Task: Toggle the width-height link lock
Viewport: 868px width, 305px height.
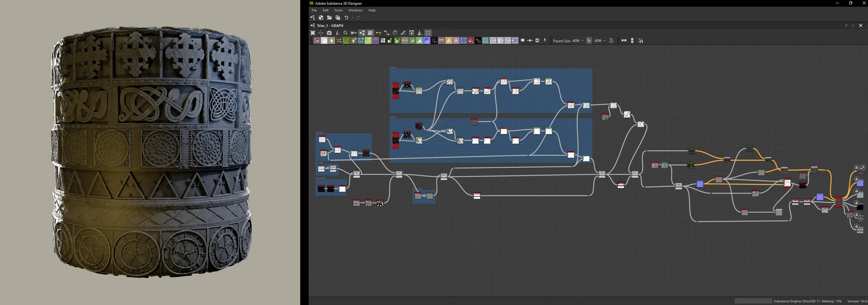Action: coord(589,41)
